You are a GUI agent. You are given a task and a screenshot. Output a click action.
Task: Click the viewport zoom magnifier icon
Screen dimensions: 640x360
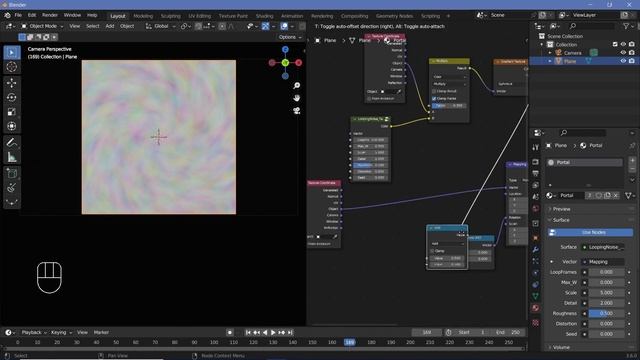pyautogui.click(x=297, y=85)
